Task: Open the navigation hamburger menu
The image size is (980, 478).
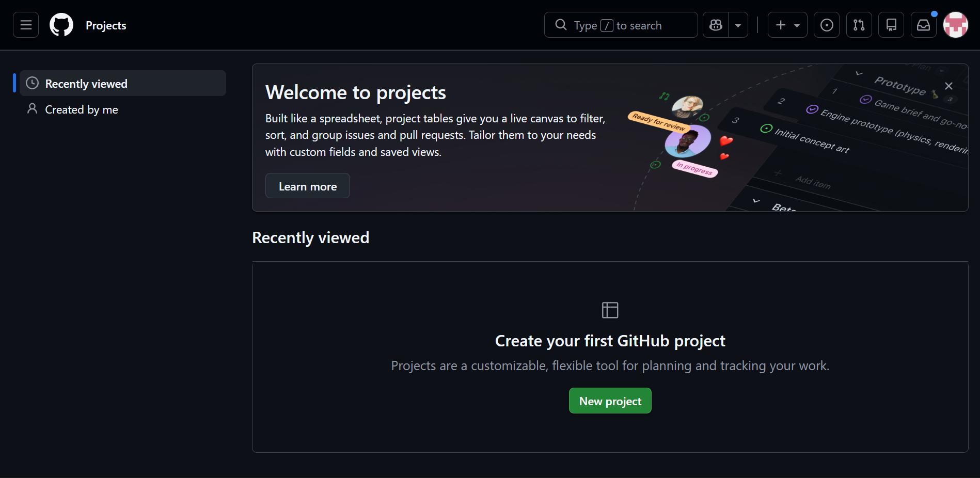Action: (x=25, y=25)
